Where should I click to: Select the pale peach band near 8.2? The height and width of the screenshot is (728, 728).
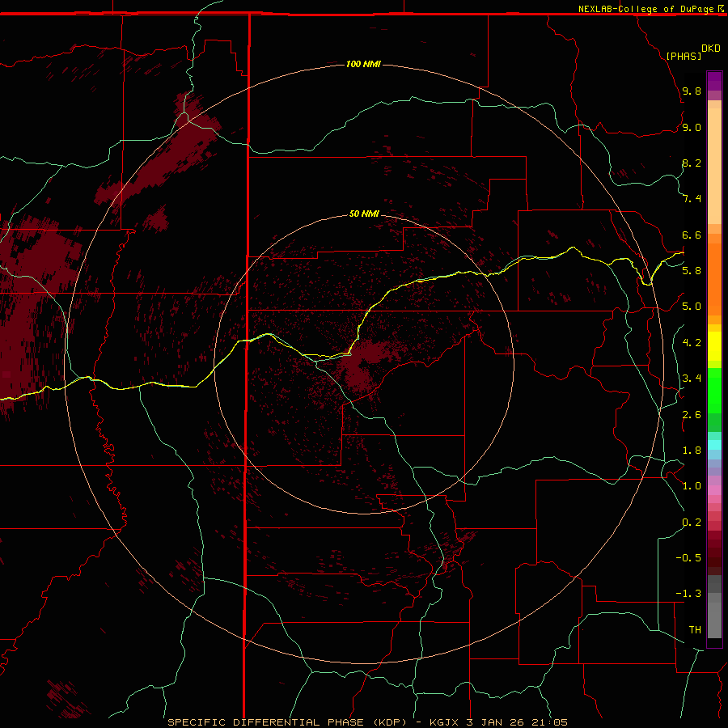[714, 166]
